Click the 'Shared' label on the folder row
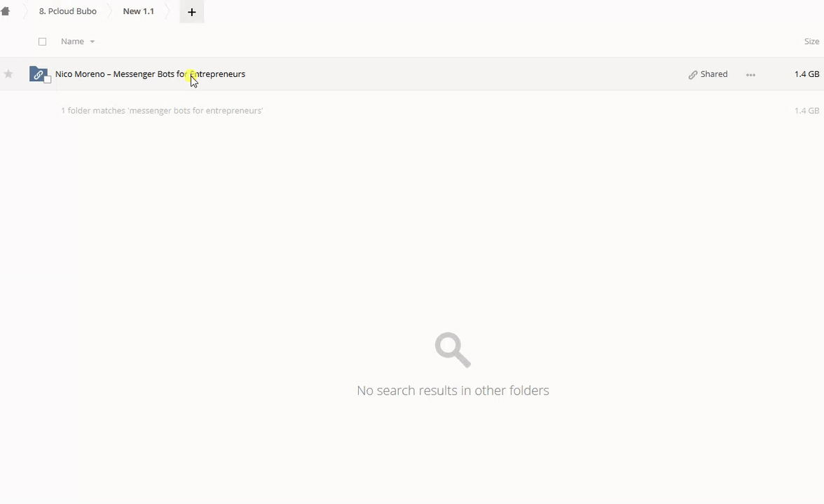Viewport: 824px width, 504px height. coord(714,74)
